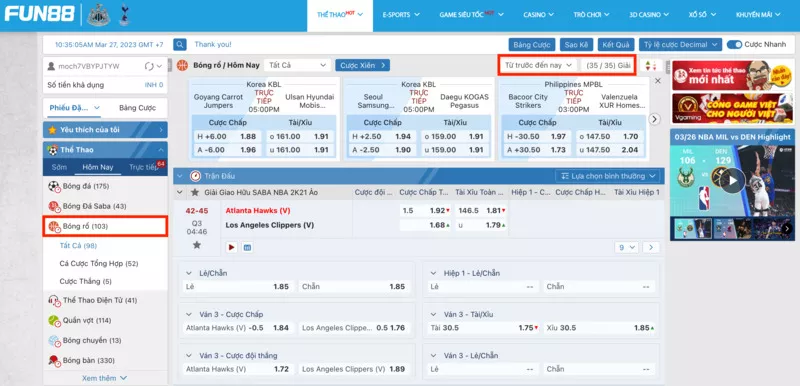Toggle Cược Nhanh quick bet switch
This screenshot has width=800, height=386.
tap(734, 44)
